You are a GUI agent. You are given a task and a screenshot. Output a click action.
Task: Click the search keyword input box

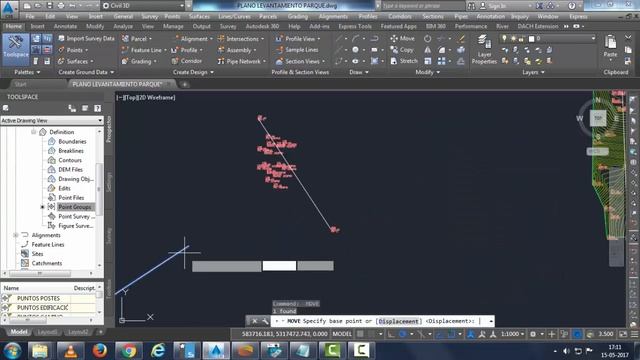point(422,6)
